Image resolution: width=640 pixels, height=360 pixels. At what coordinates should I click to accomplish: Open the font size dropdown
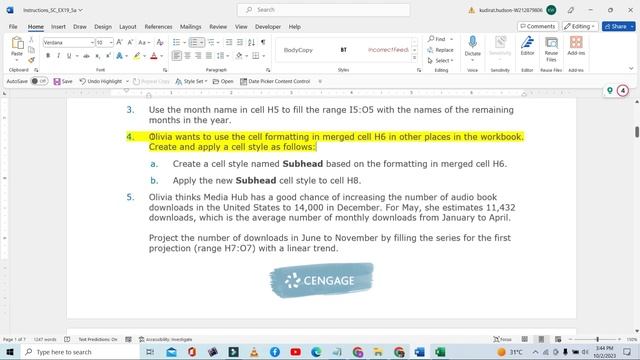[x=111, y=42]
